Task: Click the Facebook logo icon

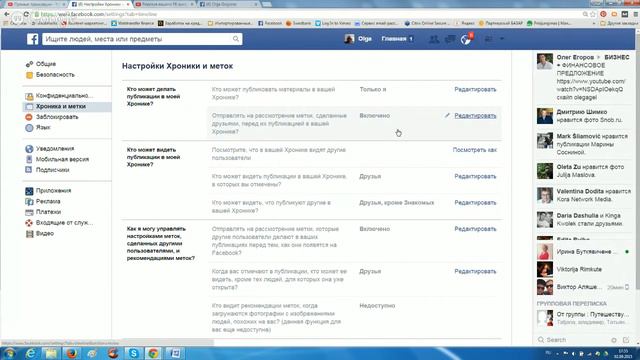Action: (x=33, y=39)
